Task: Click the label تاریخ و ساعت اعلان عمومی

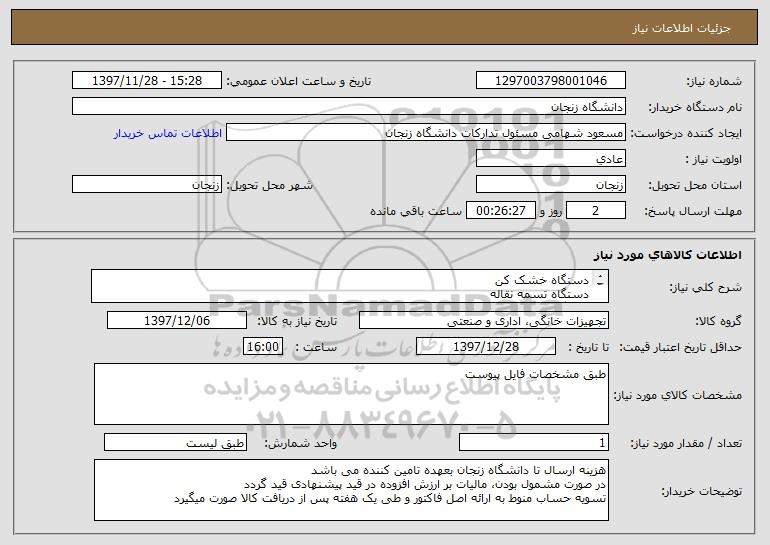Action: (299, 81)
